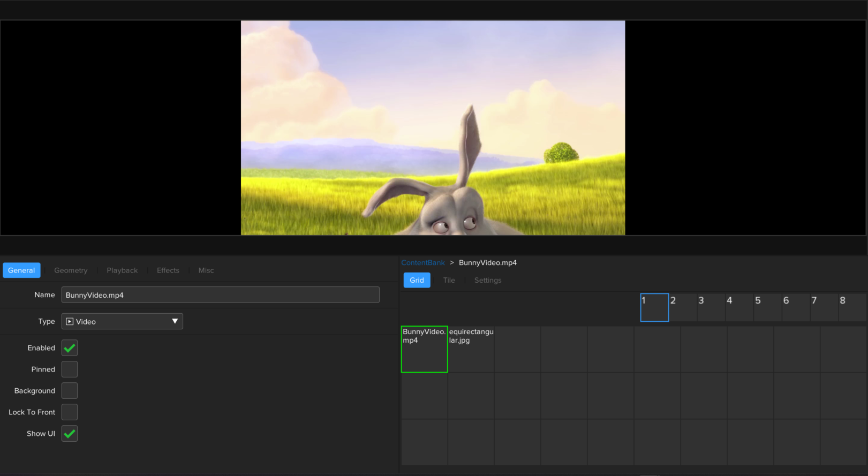868x476 pixels.
Task: Select the equirectangular.jpg grid cell
Action: [x=471, y=349]
